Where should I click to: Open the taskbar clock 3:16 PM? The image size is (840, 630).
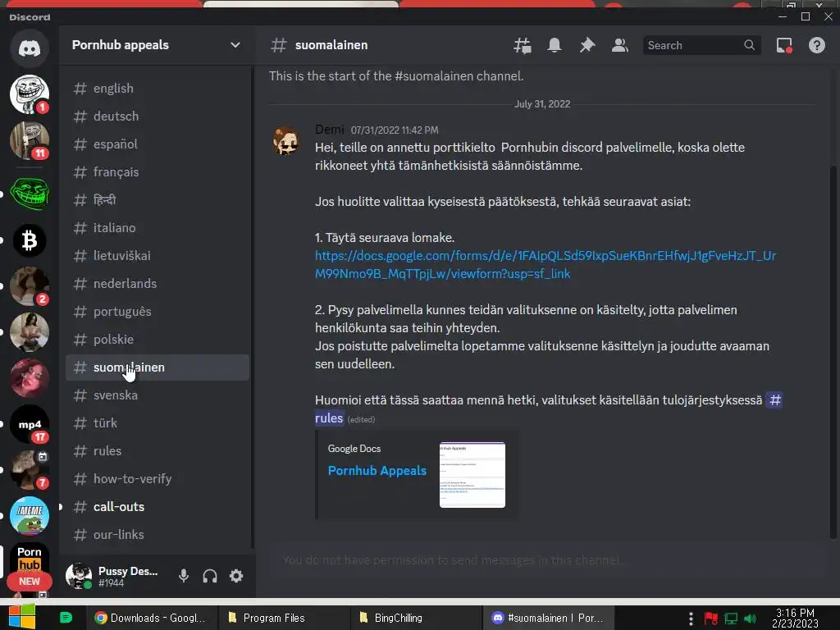[x=795, y=618]
